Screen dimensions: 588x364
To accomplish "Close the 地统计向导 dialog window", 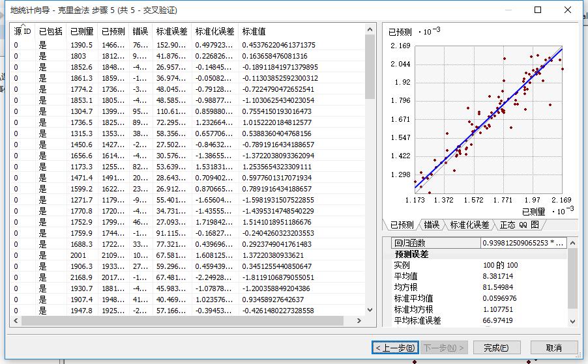I will coord(568,10).
